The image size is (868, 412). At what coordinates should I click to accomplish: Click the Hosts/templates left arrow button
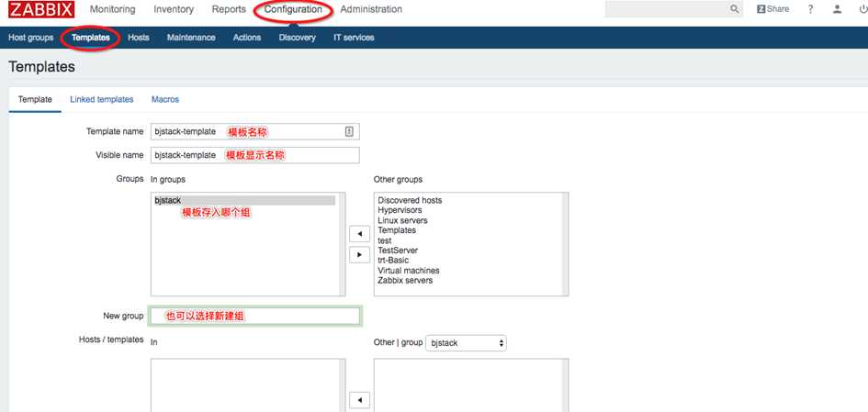[360, 400]
